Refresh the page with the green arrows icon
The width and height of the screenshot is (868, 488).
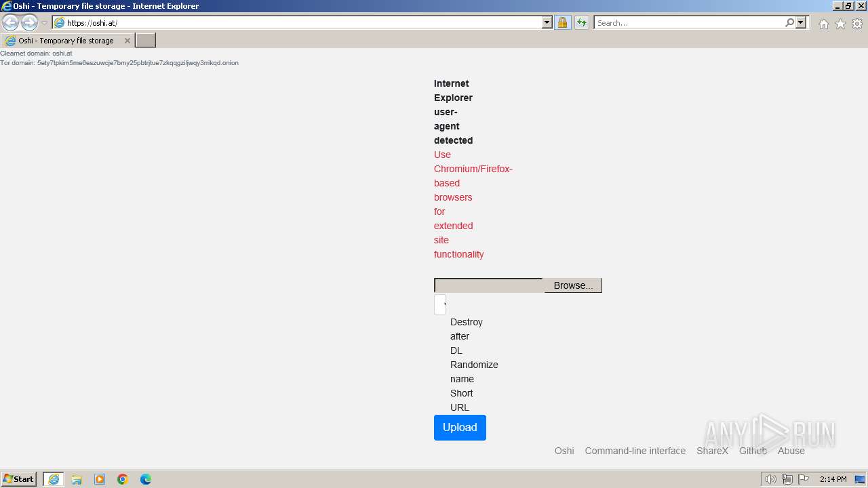pyautogui.click(x=582, y=22)
